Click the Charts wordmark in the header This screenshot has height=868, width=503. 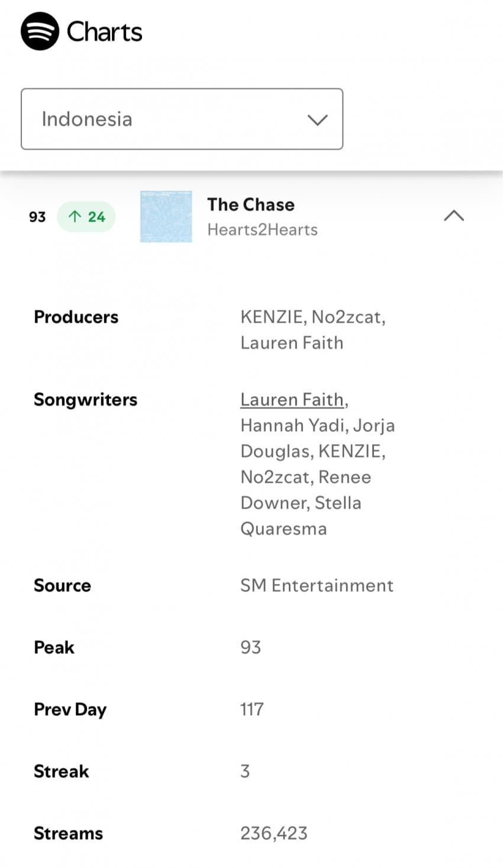click(x=104, y=32)
